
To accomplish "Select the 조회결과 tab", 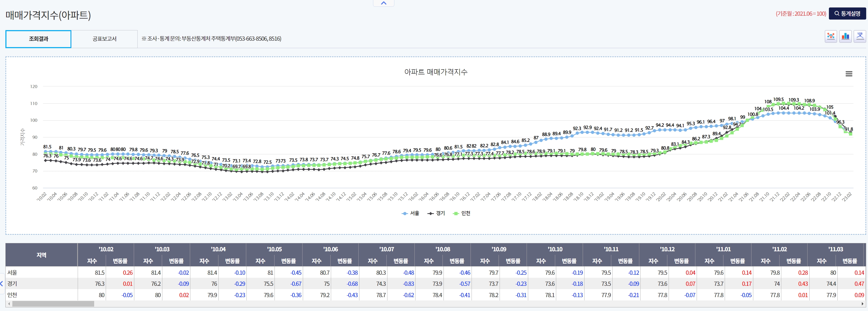I will 38,39.
